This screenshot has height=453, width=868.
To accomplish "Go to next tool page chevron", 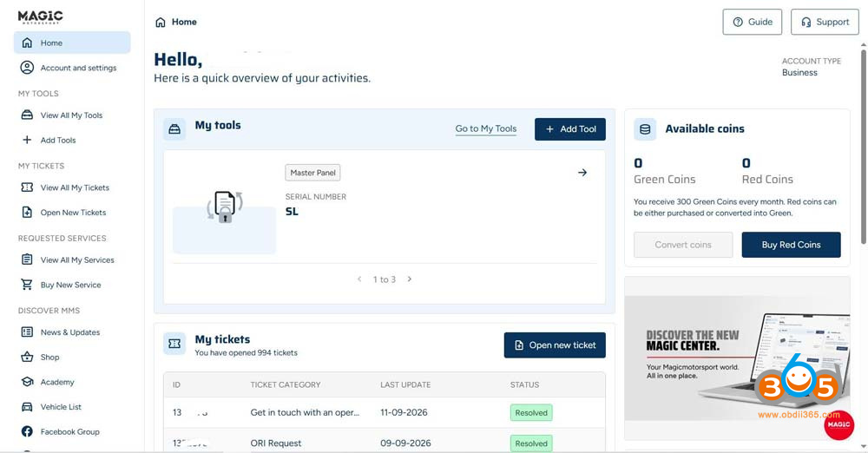I will (410, 279).
